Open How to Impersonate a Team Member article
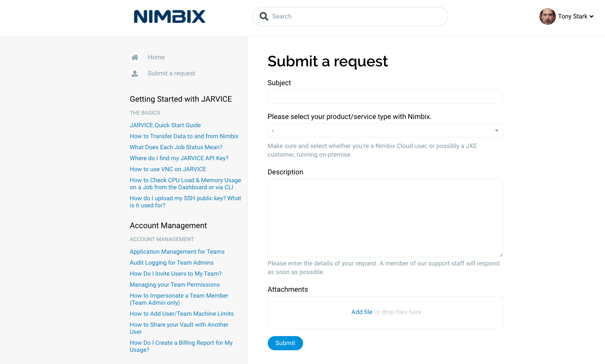The image size is (605, 364). [179, 299]
